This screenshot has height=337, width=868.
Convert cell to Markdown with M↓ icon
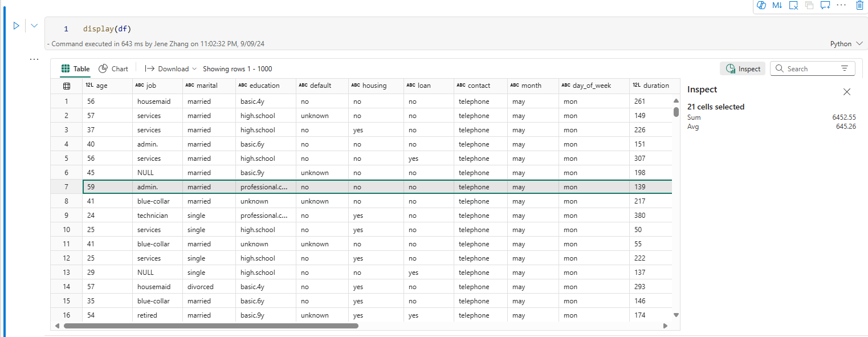coord(777,5)
